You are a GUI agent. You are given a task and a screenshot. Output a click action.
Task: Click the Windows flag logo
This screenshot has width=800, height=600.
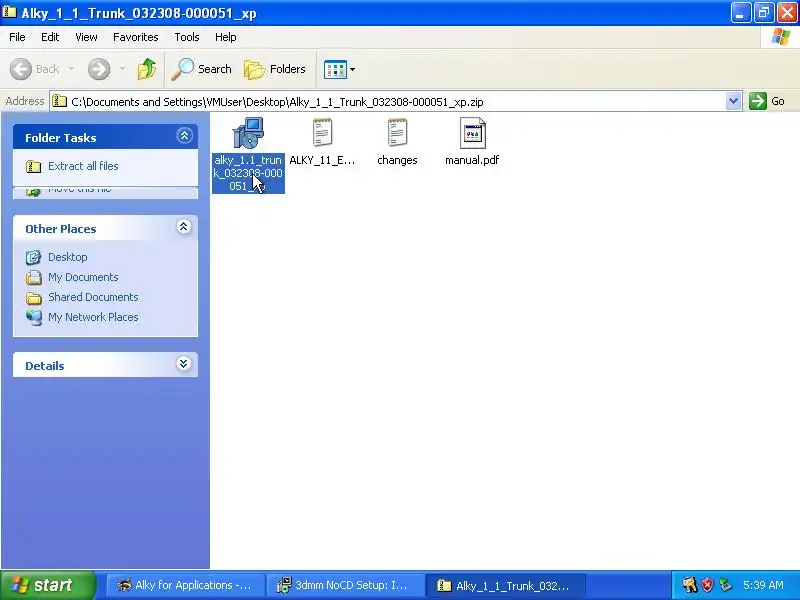(781, 37)
